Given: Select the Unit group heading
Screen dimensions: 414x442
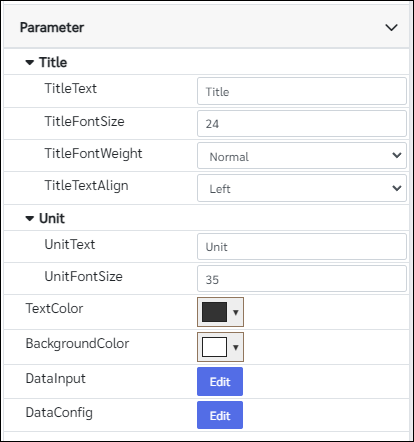Looking at the screenshot, I should click(52, 218).
